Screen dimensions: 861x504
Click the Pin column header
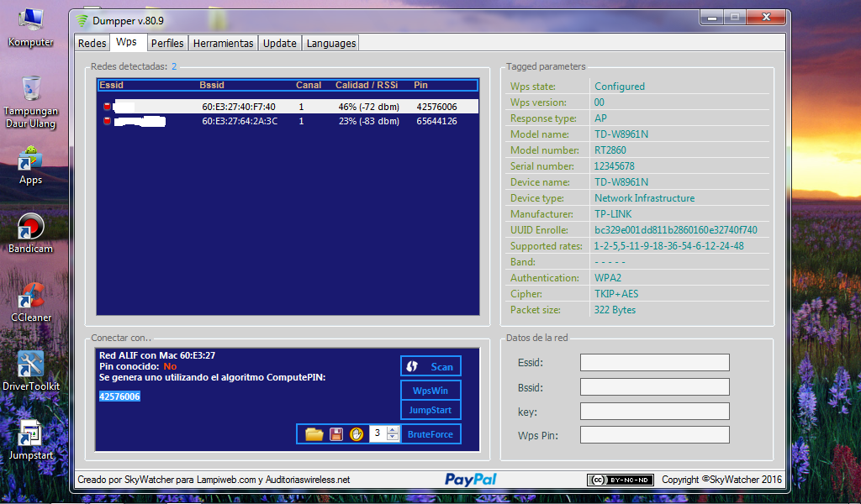pos(420,85)
